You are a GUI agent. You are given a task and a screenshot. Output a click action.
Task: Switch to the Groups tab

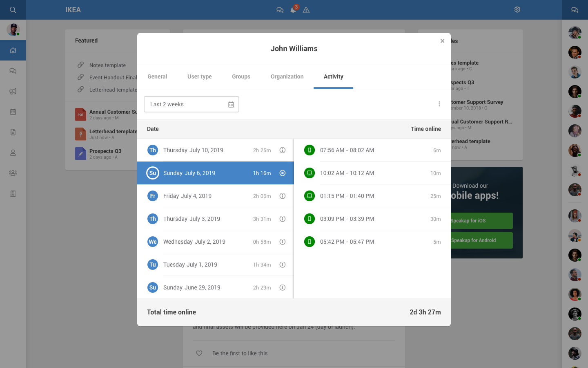(x=241, y=76)
